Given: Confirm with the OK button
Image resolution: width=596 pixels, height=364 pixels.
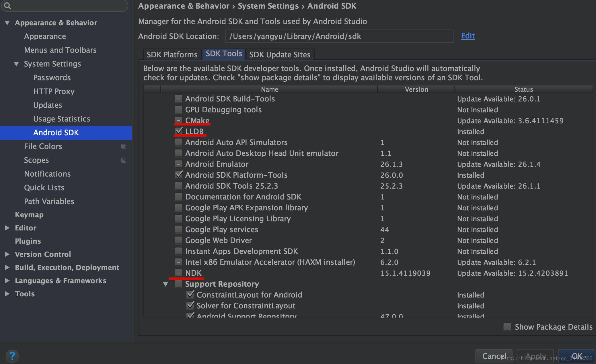Looking at the screenshot, I should point(576,356).
